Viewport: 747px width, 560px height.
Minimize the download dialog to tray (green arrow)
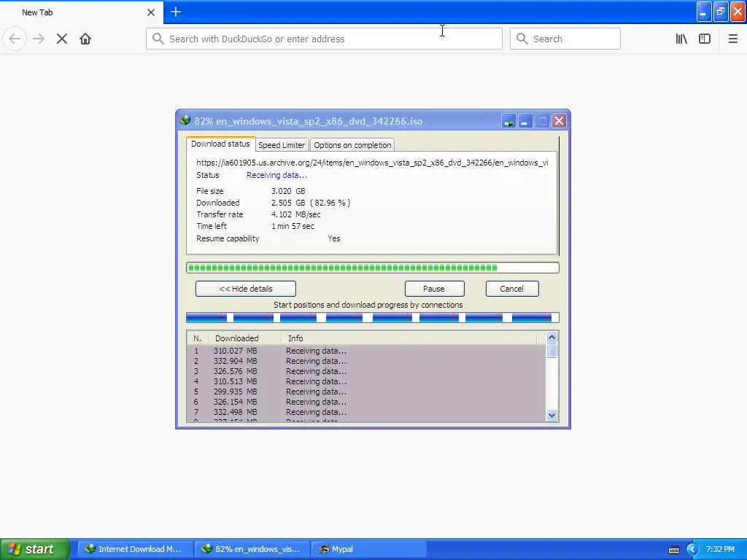[508, 121]
